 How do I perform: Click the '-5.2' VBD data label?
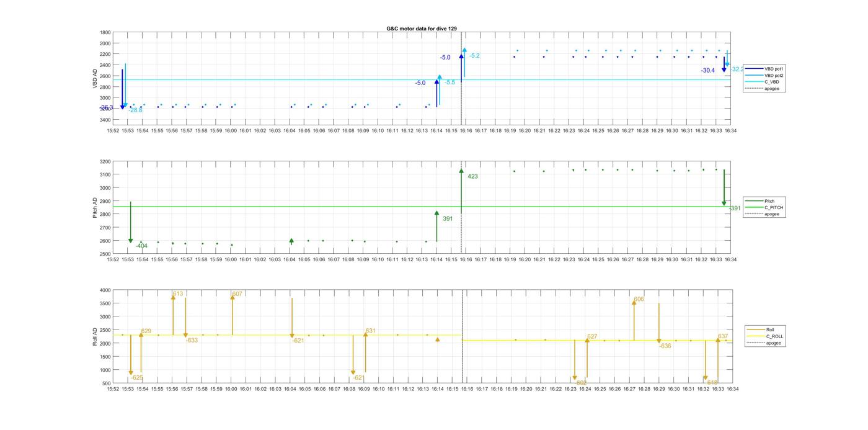pos(474,56)
